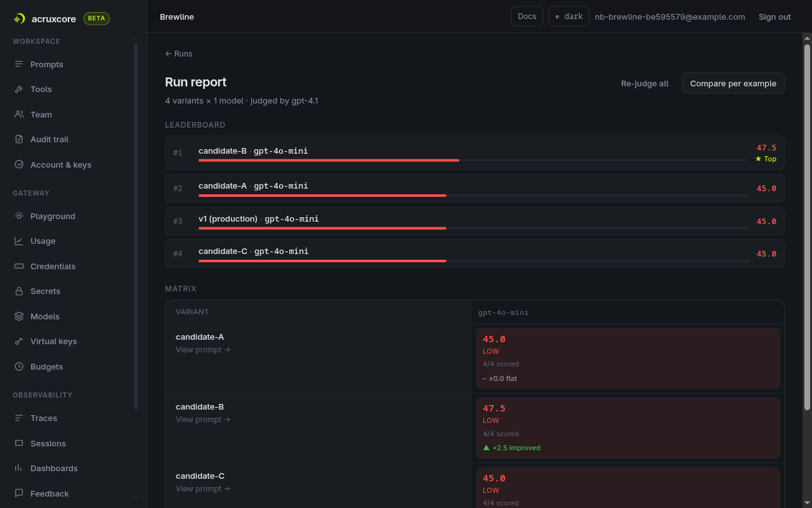Open View prompt for candidate-A
This screenshot has height=508, width=812.
tap(203, 350)
